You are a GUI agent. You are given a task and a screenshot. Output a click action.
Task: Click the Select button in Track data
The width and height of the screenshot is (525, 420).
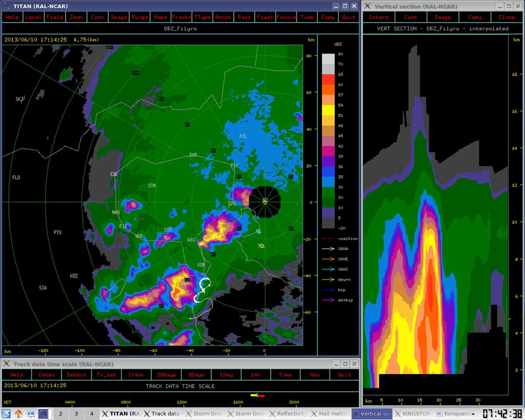(76, 375)
